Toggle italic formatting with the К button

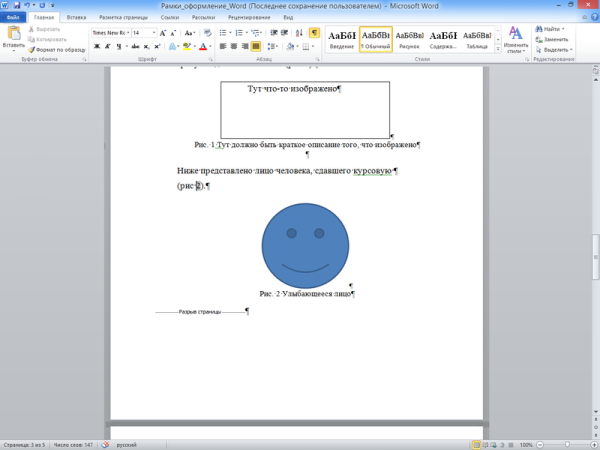(x=109, y=46)
